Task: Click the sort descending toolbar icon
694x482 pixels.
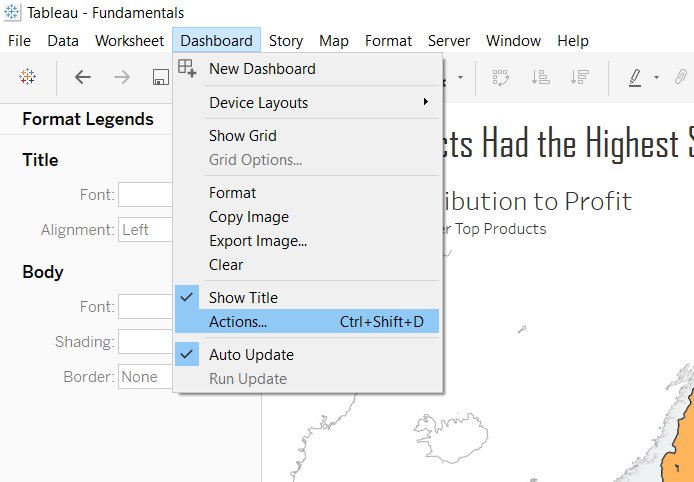Action: tap(579, 77)
